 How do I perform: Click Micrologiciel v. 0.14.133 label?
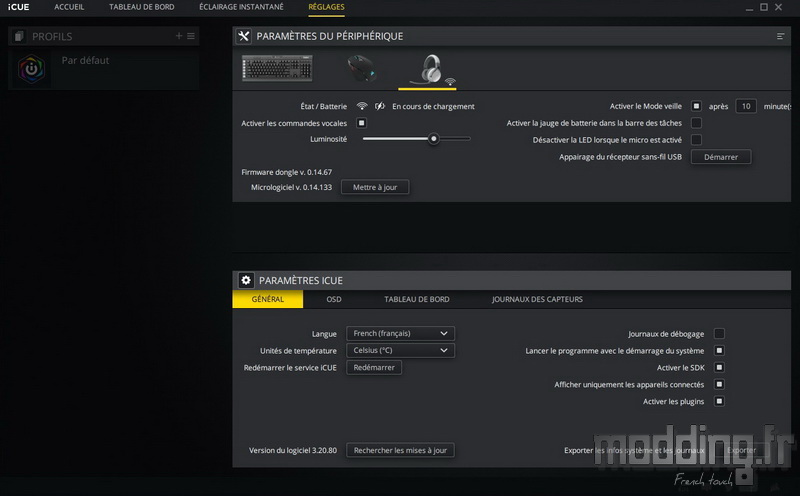coord(291,187)
